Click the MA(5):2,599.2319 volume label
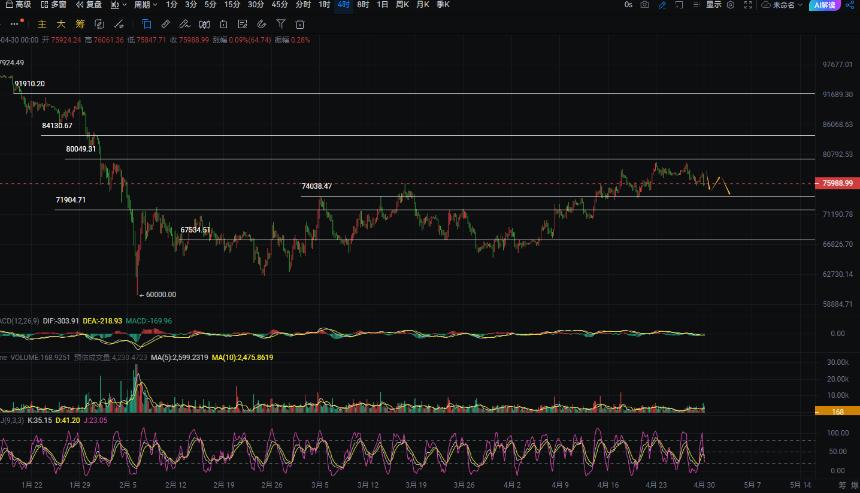The image size is (860, 493). tap(179, 358)
